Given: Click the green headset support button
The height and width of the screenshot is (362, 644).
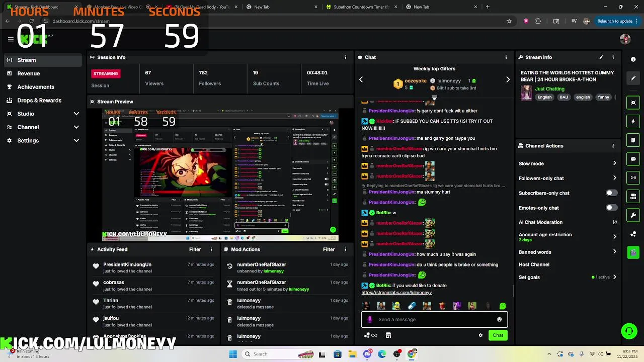Looking at the screenshot, I should [629, 331].
